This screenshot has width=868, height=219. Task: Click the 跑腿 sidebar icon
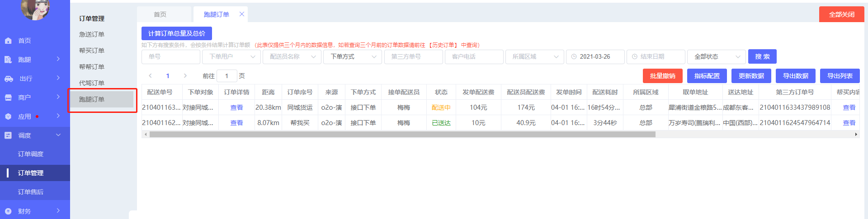[x=8, y=60]
